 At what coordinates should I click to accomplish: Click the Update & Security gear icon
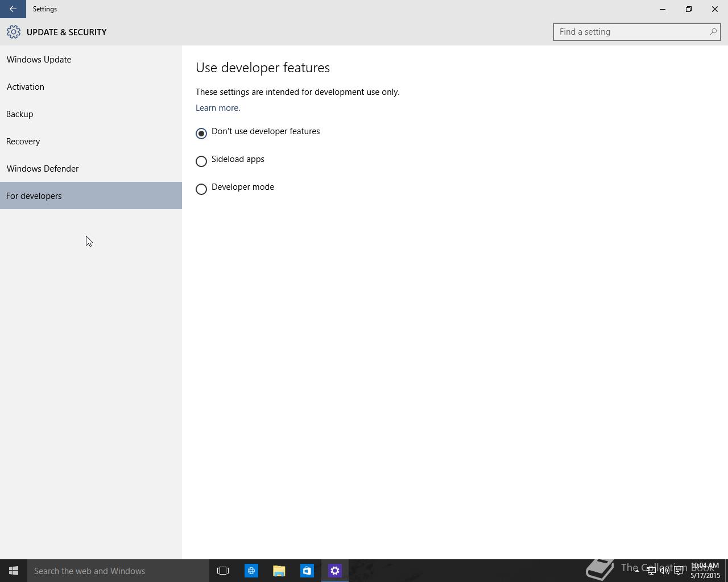pyautogui.click(x=14, y=32)
